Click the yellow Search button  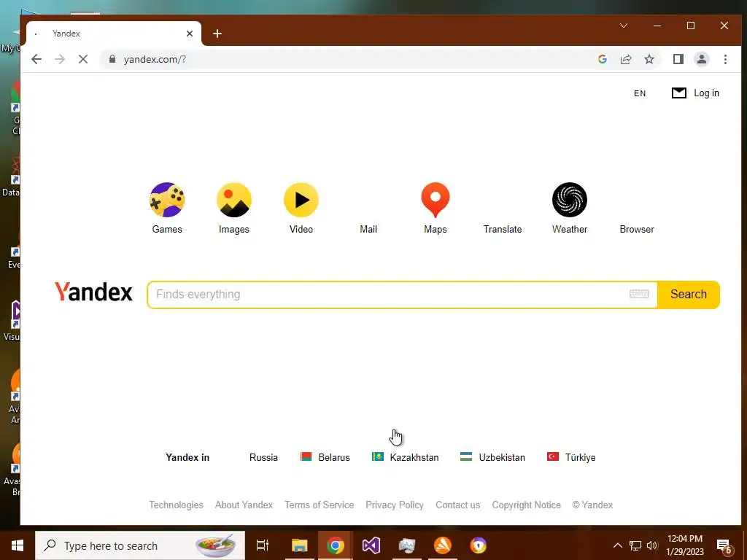pyautogui.click(x=689, y=295)
